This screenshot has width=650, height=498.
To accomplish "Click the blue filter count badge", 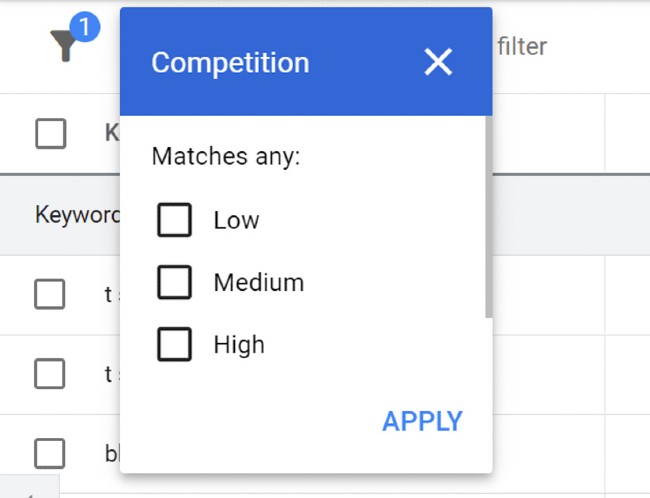I will (85, 28).
